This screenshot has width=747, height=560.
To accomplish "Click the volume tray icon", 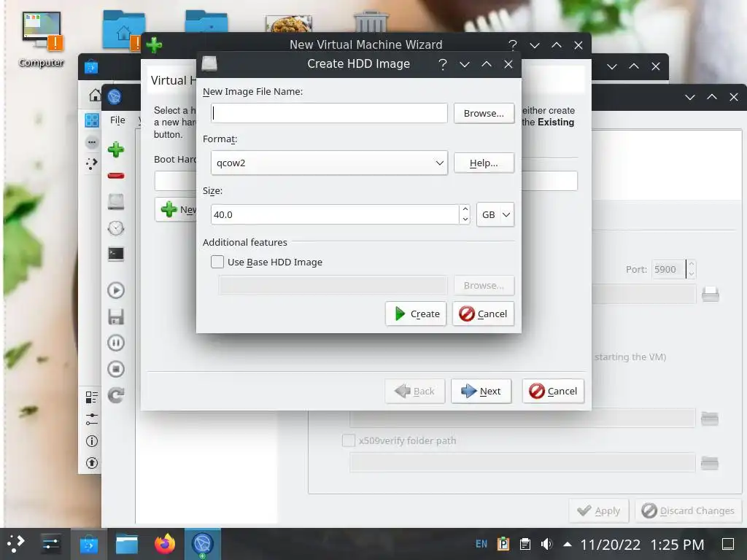I will [x=546, y=544].
